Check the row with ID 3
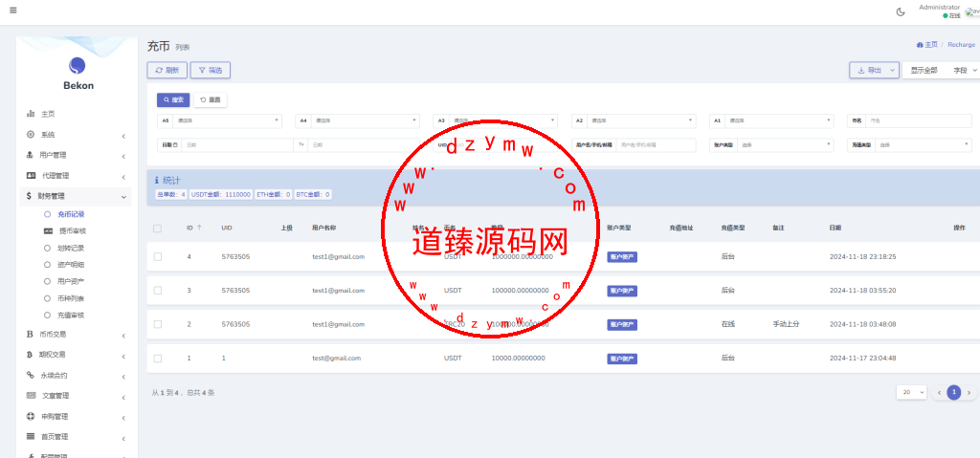Screen dimensions: 980x458 [158, 291]
